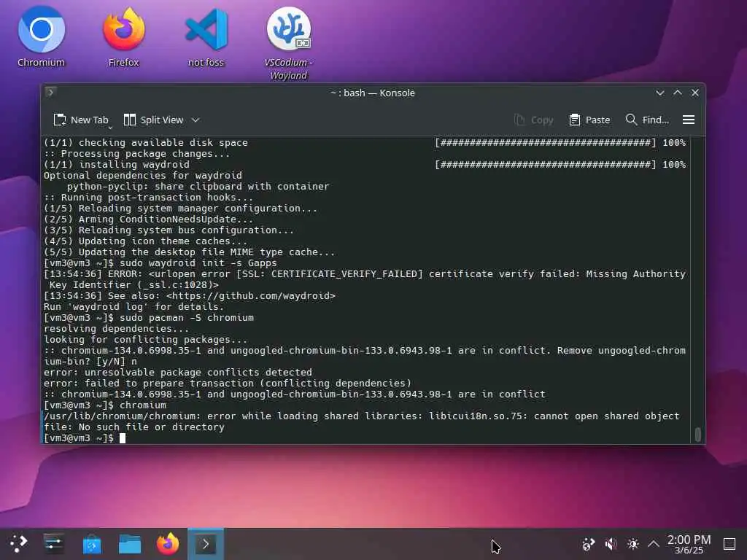Expand the Split View dropdown chevron
This screenshot has height=560, width=747.
click(196, 120)
